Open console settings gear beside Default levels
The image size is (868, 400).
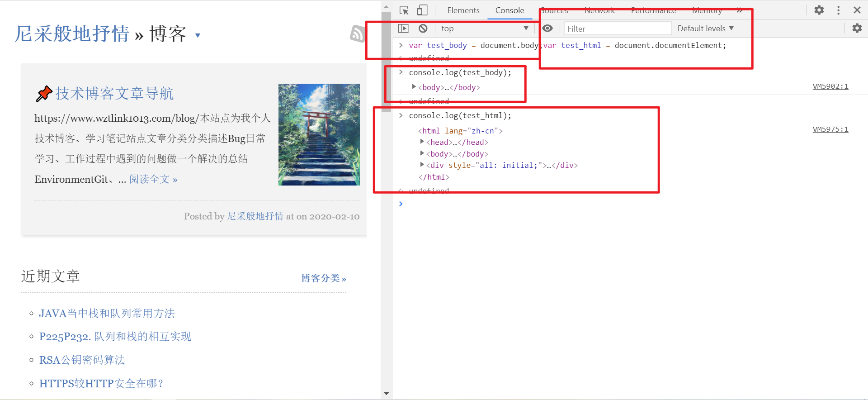point(857,29)
